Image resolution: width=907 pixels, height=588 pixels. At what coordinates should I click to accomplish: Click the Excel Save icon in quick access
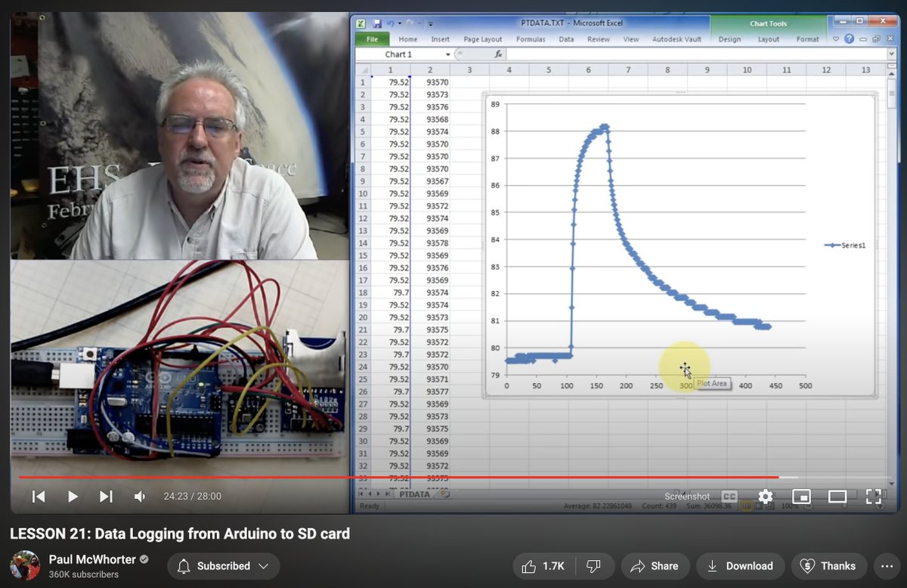click(377, 24)
